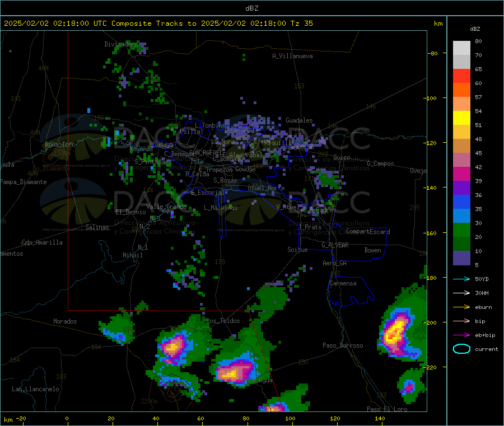Pick the magenta swatch between 42 and 39
504x426 pixels.
pos(461,174)
